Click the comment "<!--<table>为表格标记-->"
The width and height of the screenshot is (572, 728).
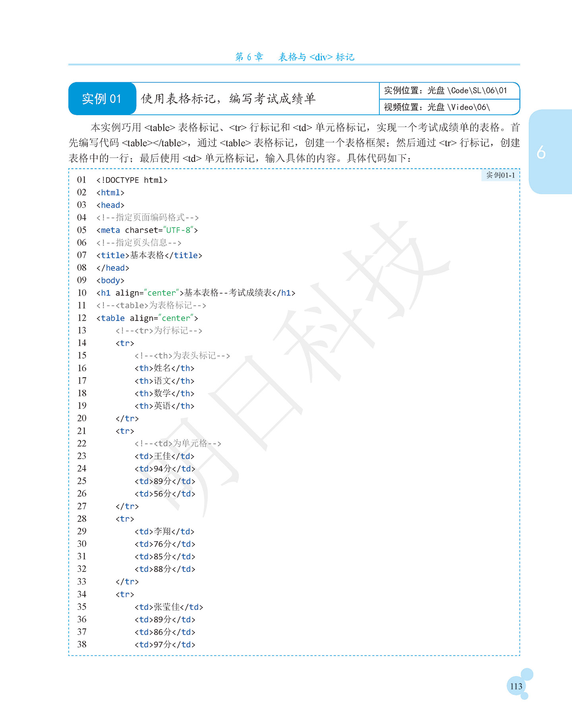[151, 305]
